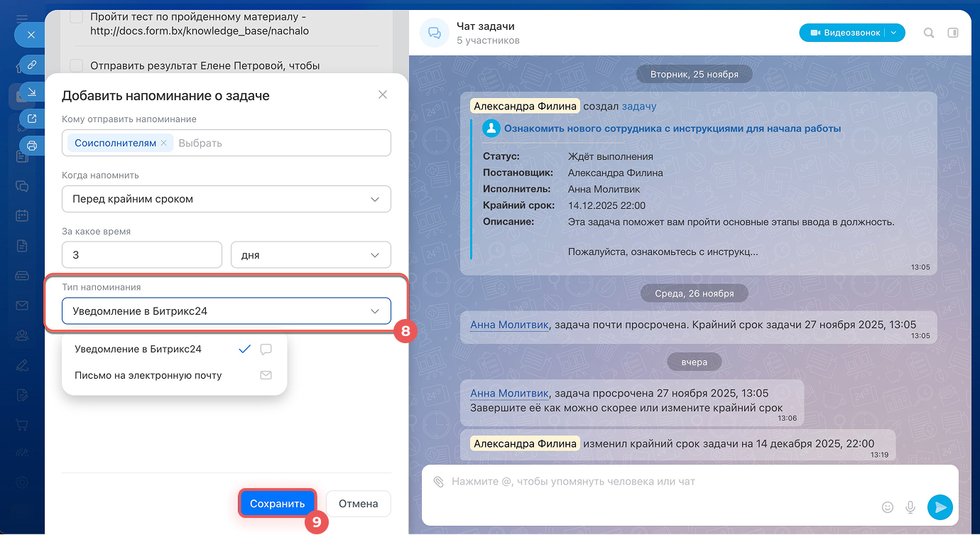Image resolution: width=980 pixels, height=535 pixels.
Task: Toggle the chat sidebar panel icon
Action: click(x=953, y=33)
